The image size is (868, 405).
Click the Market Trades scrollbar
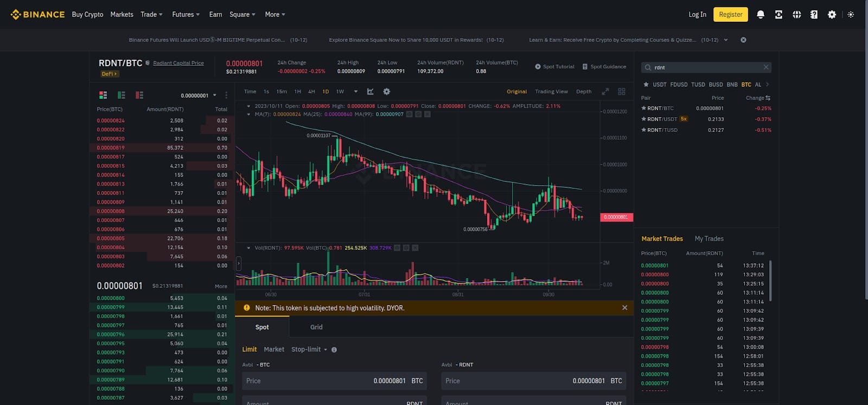[x=770, y=281]
